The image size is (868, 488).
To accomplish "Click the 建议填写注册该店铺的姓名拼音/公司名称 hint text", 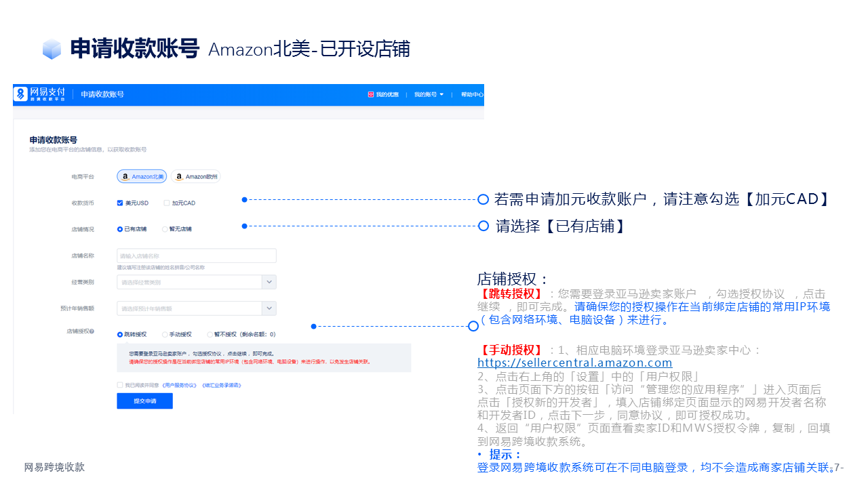I will (x=161, y=268).
